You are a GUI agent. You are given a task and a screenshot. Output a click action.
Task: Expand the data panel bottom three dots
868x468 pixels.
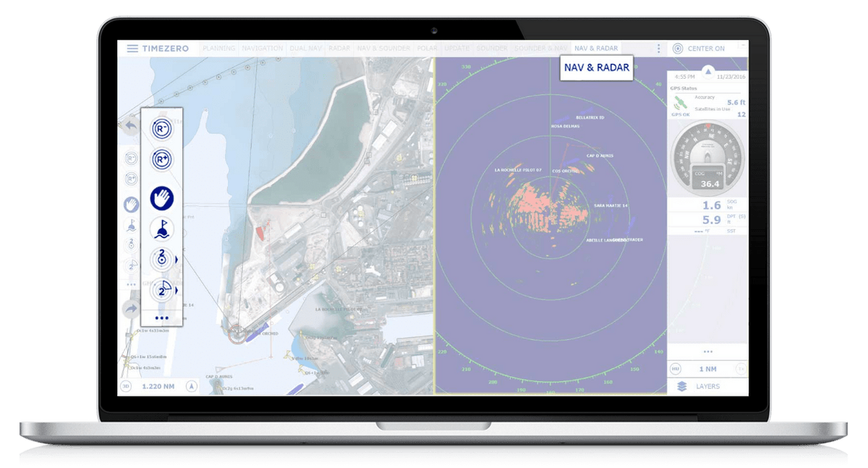(x=707, y=352)
